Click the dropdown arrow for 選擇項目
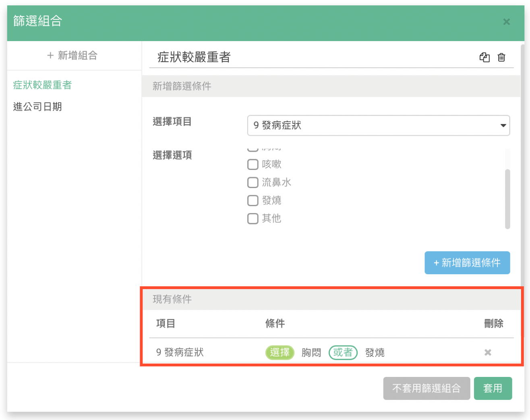The width and height of the screenshot is (530, 420). coord(503,126)
